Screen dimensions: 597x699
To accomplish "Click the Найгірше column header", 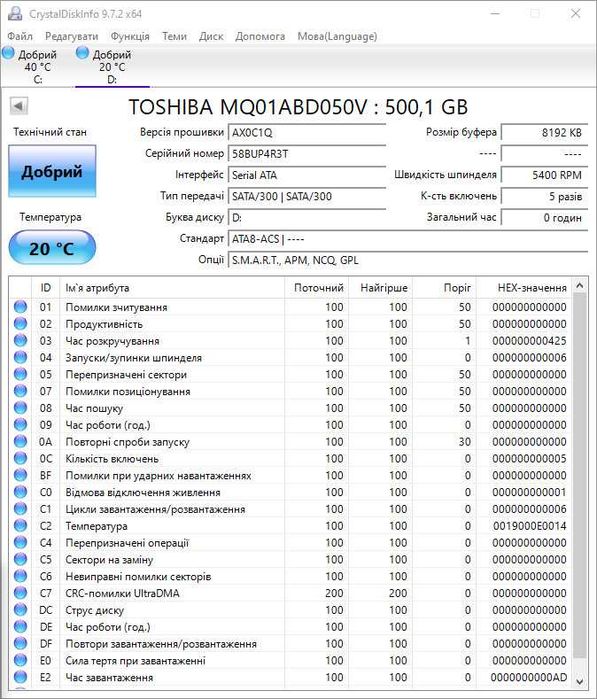I will [381, 288].
